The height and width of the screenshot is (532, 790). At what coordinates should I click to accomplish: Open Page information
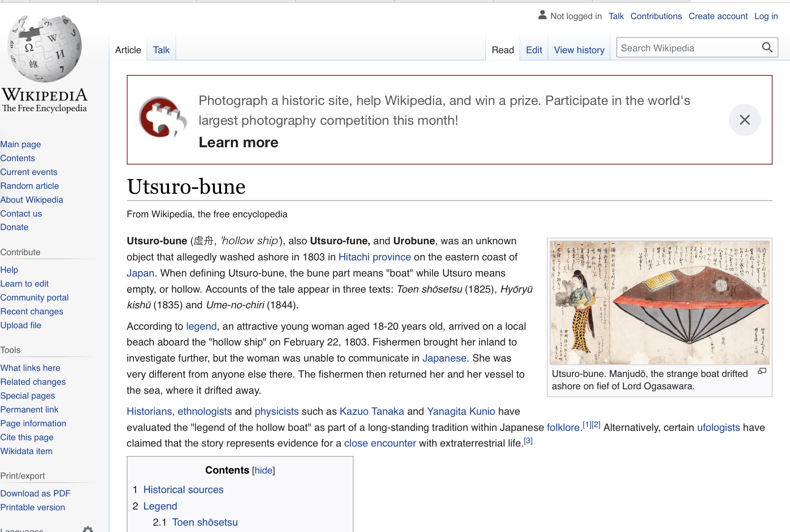33,423
